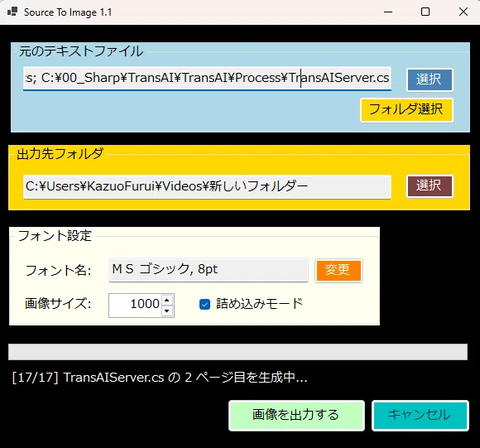Increase image size with the up arrow
This screenshot has width=480, height=448.
click(167, 300)
